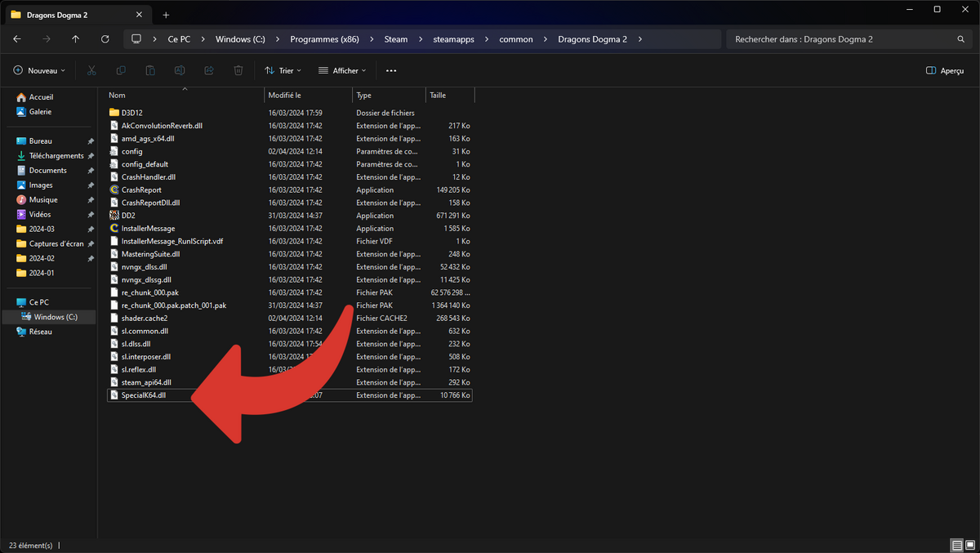Open Téléchargements in the sidebar
Image resolution: width=980 pixels, height=553 pixels.
click(48, 156)
